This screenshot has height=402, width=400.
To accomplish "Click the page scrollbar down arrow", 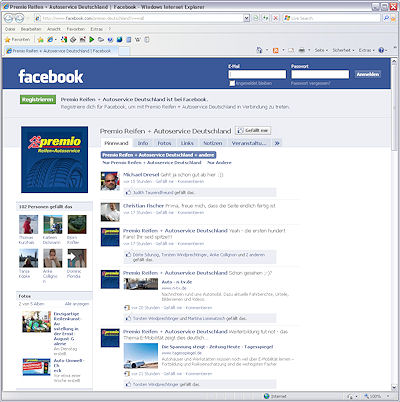I will [394, 387].
